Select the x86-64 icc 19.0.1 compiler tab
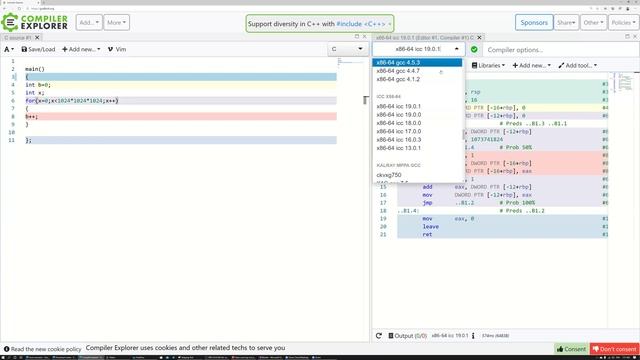Screen dimensions: 640x360 point(424,38)
